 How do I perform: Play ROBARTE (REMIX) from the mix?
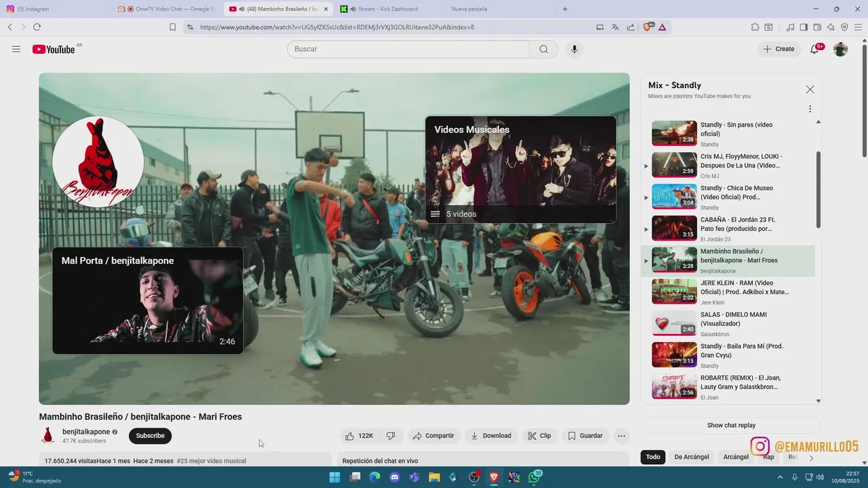pos(728,387)
